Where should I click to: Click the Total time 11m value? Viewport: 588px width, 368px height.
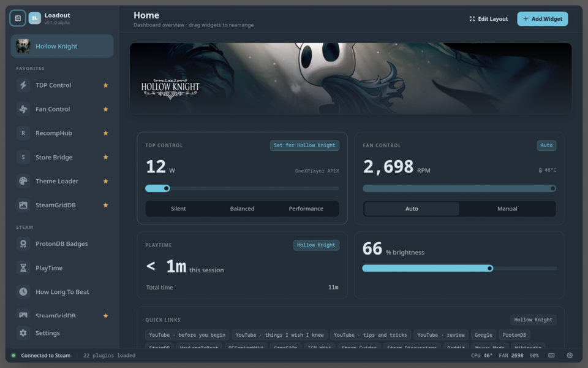[x=333, y=287]
